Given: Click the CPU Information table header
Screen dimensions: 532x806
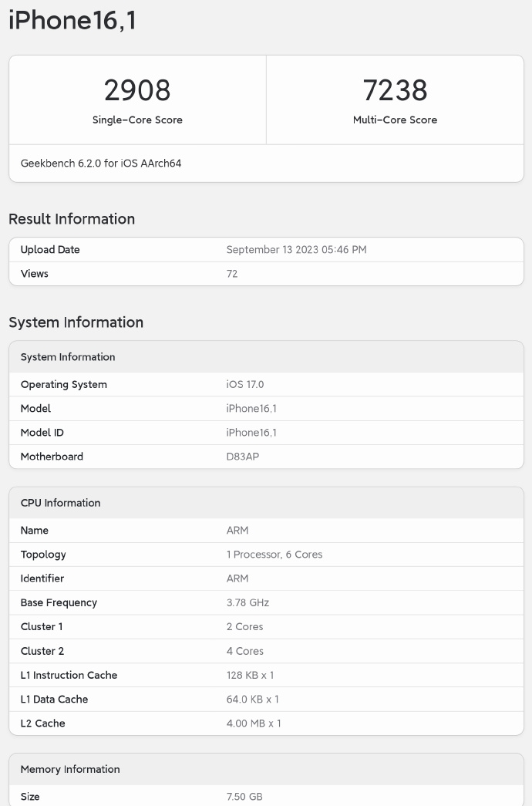Looking at the screenshot, I should point(61,503).
